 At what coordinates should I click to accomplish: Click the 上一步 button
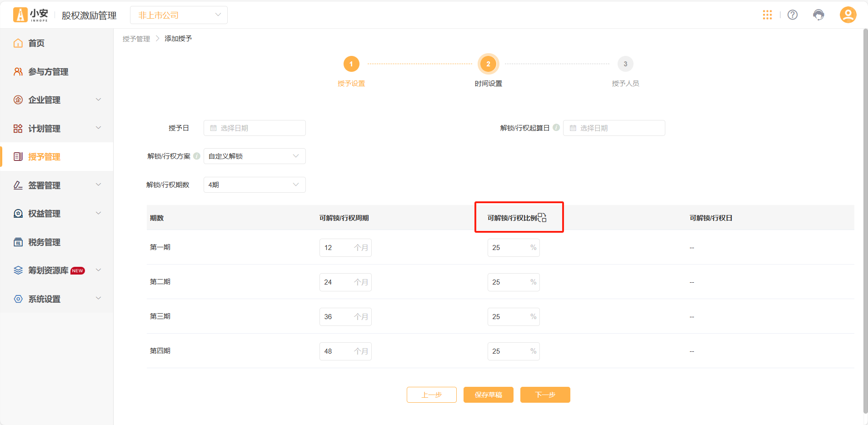432,395
